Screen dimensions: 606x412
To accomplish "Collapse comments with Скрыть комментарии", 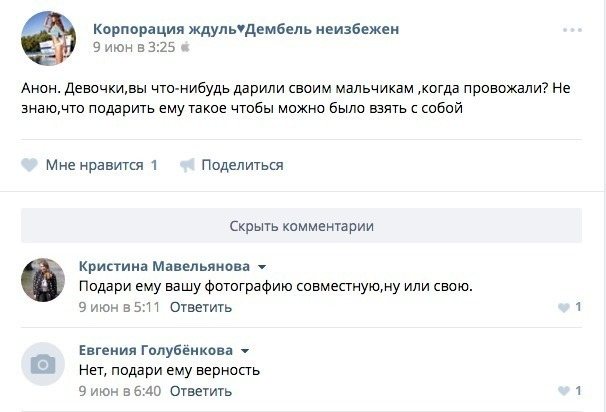I will (301, 225).
